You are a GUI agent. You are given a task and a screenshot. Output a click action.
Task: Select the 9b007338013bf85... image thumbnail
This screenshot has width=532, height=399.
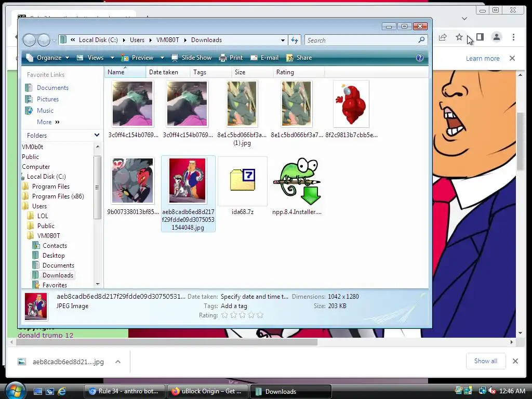132,180
